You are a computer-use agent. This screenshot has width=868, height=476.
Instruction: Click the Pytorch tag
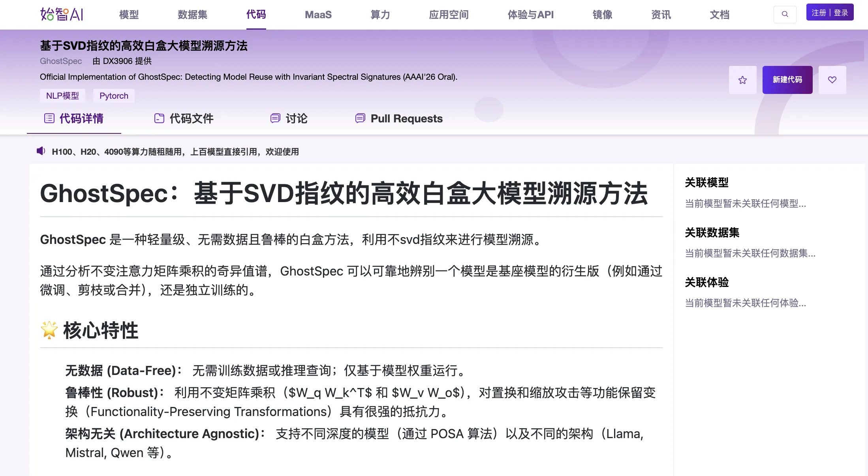tap(114, 96)
